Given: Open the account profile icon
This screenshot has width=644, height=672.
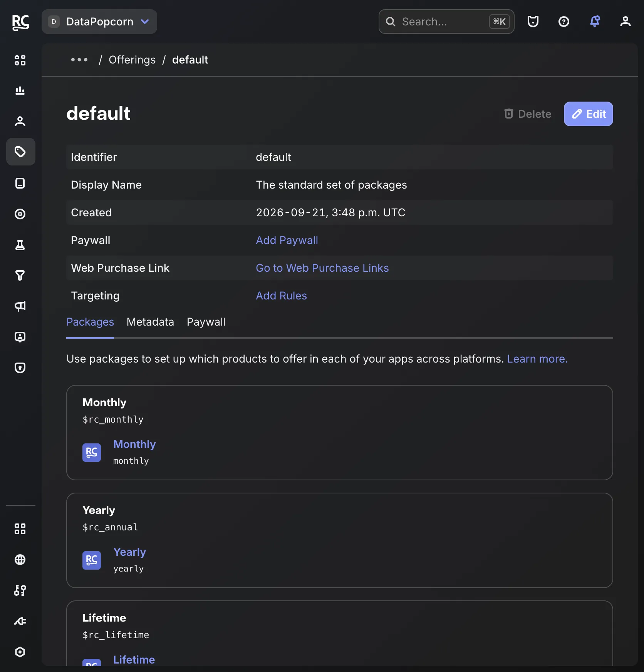Looking at the screenshot, I should click(x=626, y=22).
